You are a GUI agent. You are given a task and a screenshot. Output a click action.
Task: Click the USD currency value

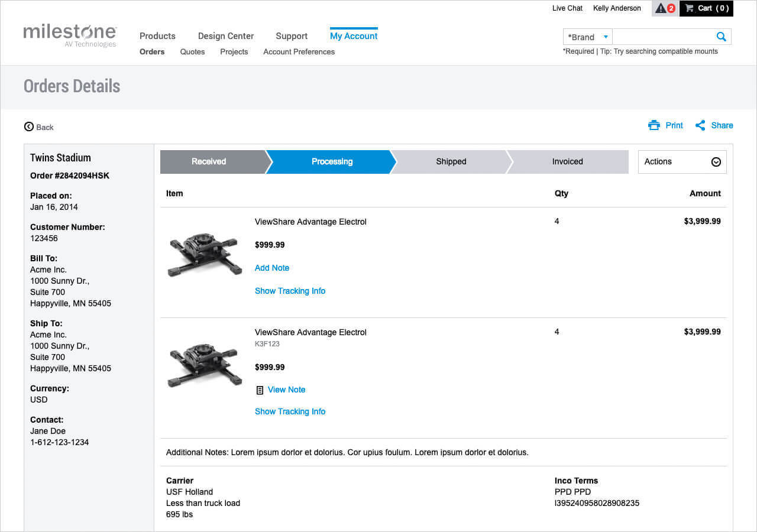39,400
